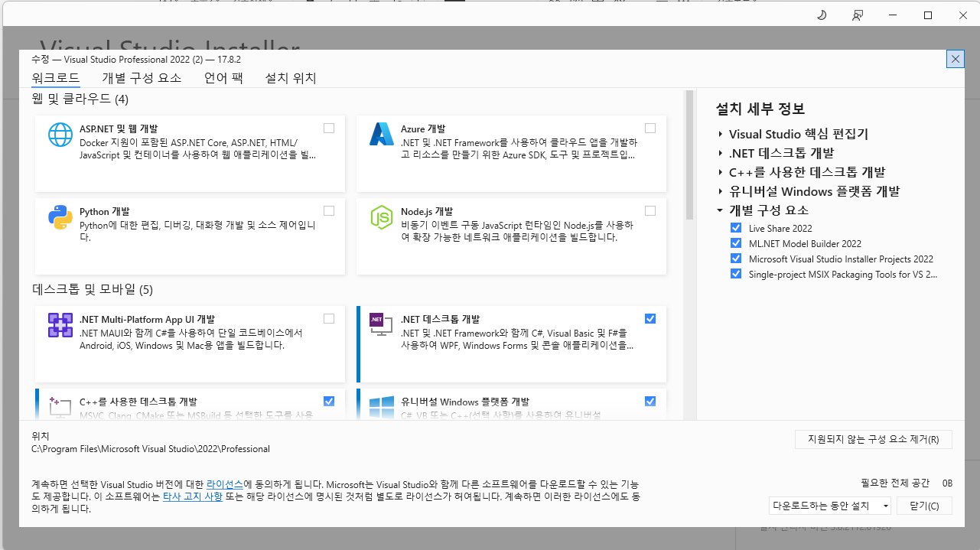Click the Node.js hexagon icon

click(382, 217)
